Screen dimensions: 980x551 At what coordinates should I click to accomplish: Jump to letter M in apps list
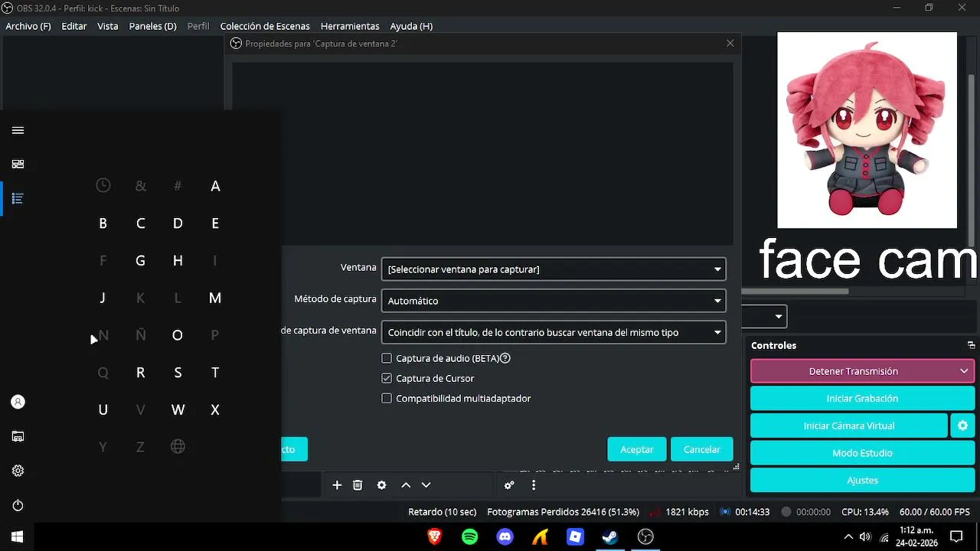[x=215, y=298]
